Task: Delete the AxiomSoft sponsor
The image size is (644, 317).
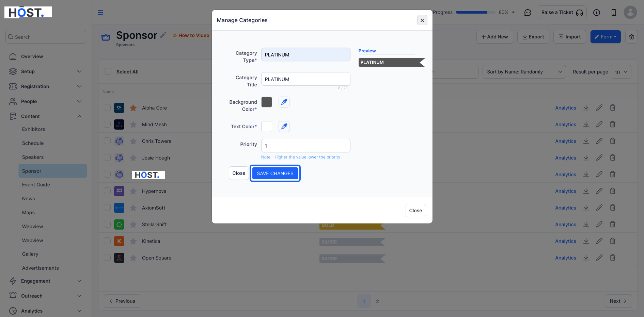Action: tap(613, 208)
